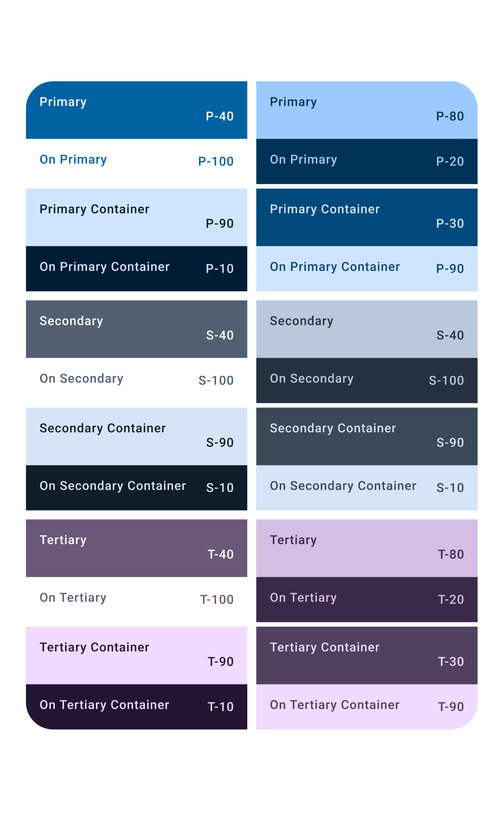
Task: Select the Tertiary T-40 purple swatch
Action: tap(137, 548)
